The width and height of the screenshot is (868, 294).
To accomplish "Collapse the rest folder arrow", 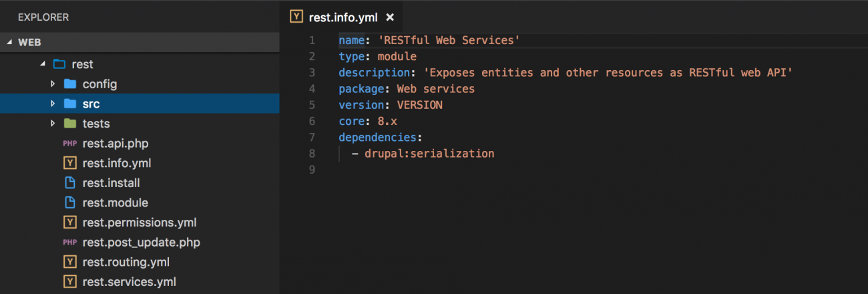I will 42,64.
